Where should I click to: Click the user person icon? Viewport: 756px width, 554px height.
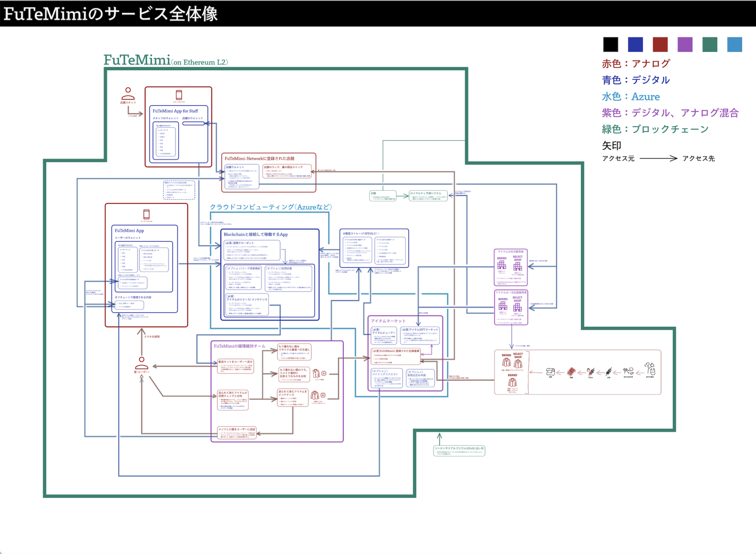pyautogui.click(x=141, y=363)
